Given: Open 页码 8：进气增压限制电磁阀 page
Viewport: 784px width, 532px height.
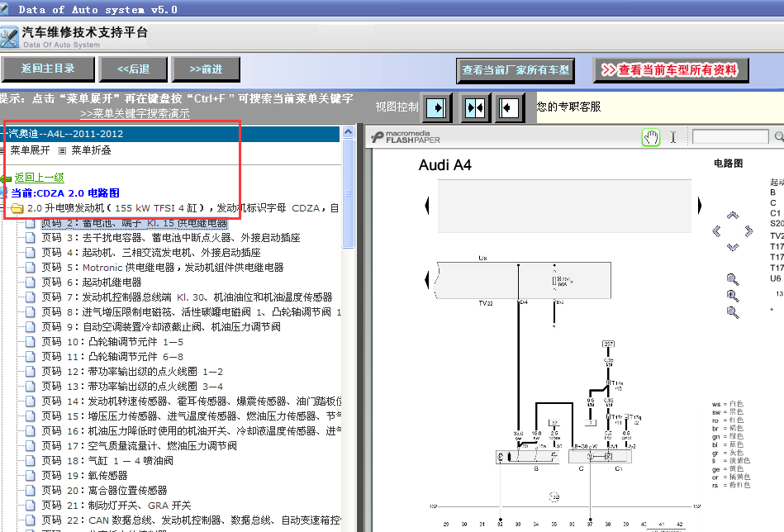Looking at the screenshot, I should [x=191, y=312].
